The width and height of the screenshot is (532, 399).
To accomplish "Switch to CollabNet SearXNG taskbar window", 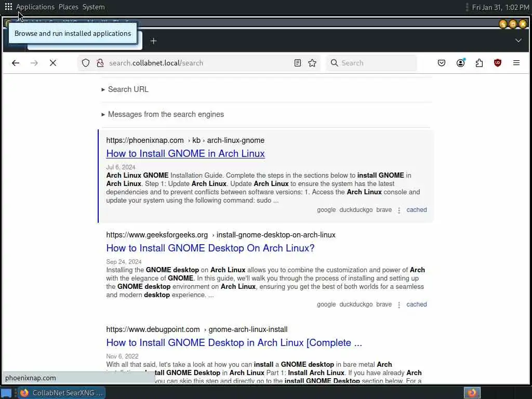I will click(62, 393).
